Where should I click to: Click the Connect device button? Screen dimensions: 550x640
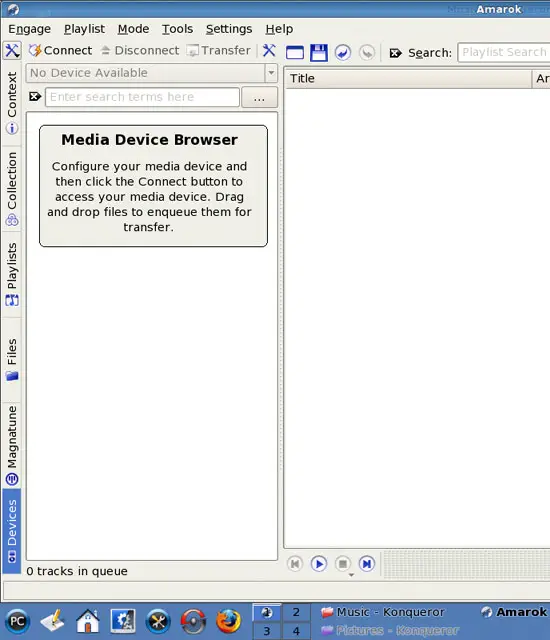pyautogui.click(x=60, y=51)
